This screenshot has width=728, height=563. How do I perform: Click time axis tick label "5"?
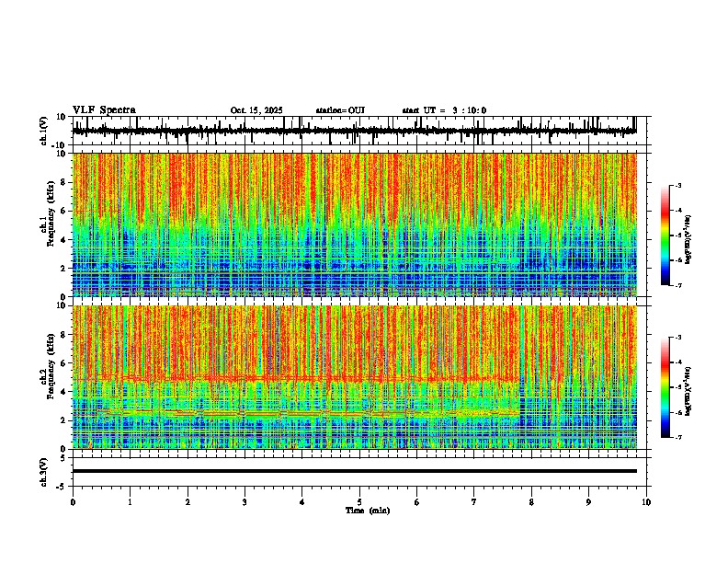pos(359,502)
